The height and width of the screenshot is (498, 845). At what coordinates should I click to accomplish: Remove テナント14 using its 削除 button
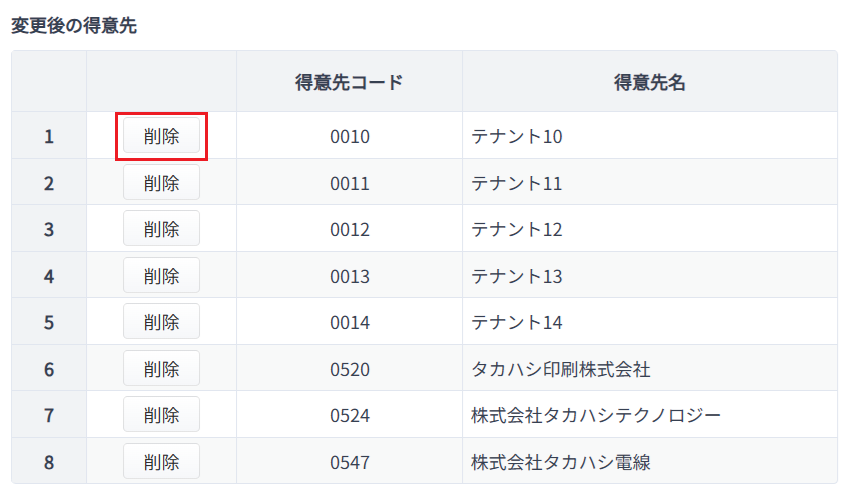tap(161, 322)
